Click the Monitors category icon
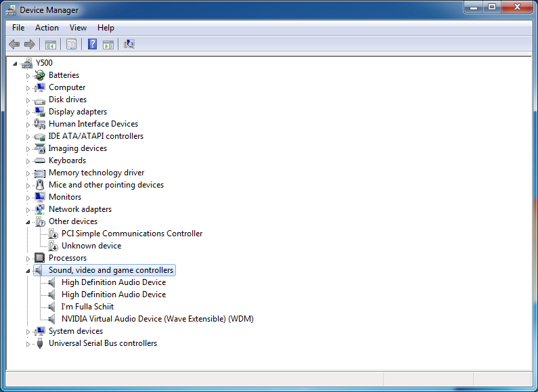538x392 pixels. tap(40, 197)
